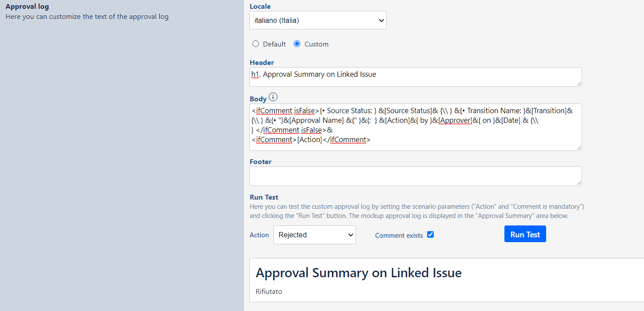Click inside the Header text field
This screenshot has width=644, height=311.
click(x=415, y=77)
